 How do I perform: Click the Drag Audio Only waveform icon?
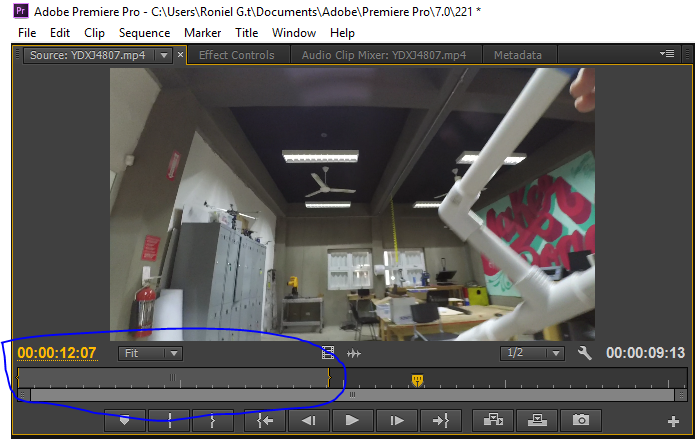pos(354,353)
